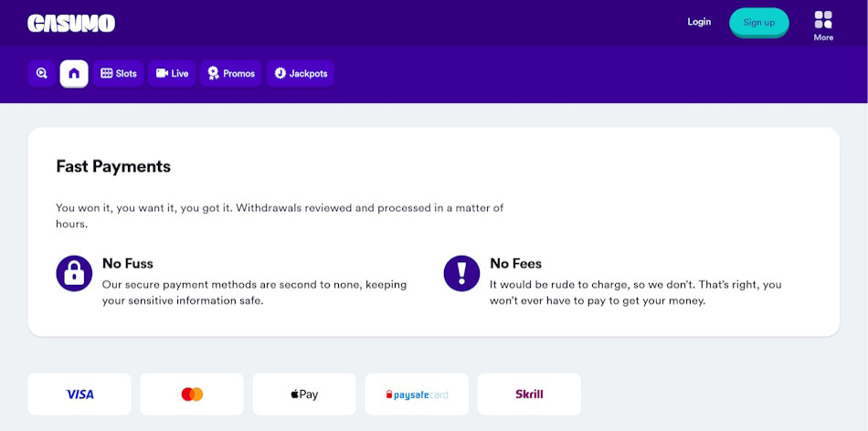
Task: Open the Slots tab
Action: 119,73
